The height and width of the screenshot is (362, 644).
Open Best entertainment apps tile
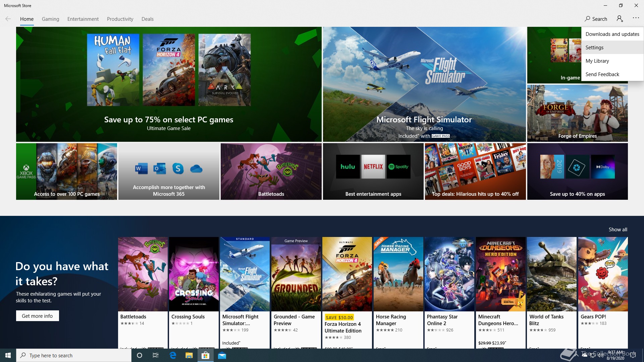[373, 172]
